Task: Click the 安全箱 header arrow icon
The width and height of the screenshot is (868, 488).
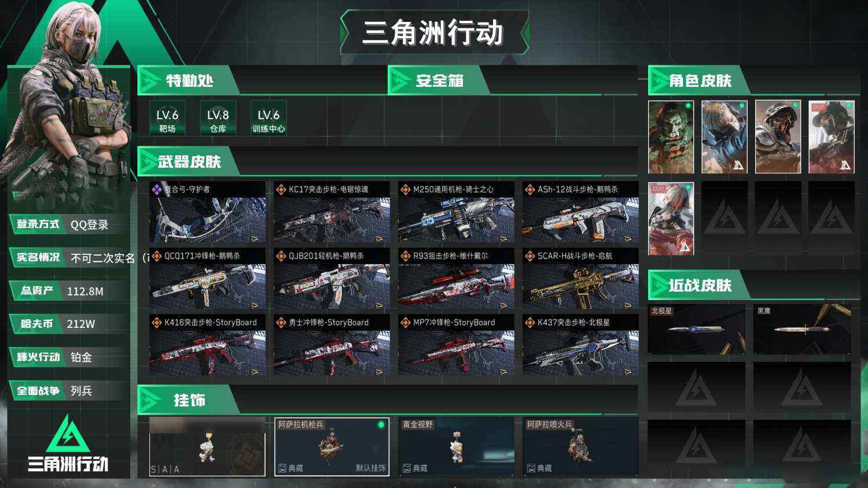Action: (400, 81)
